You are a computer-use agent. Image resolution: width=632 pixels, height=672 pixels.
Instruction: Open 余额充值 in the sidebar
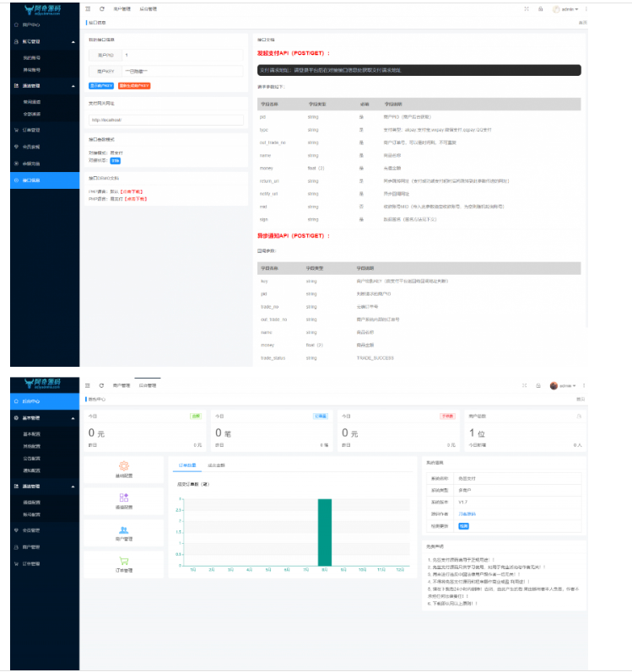(32, 163)
